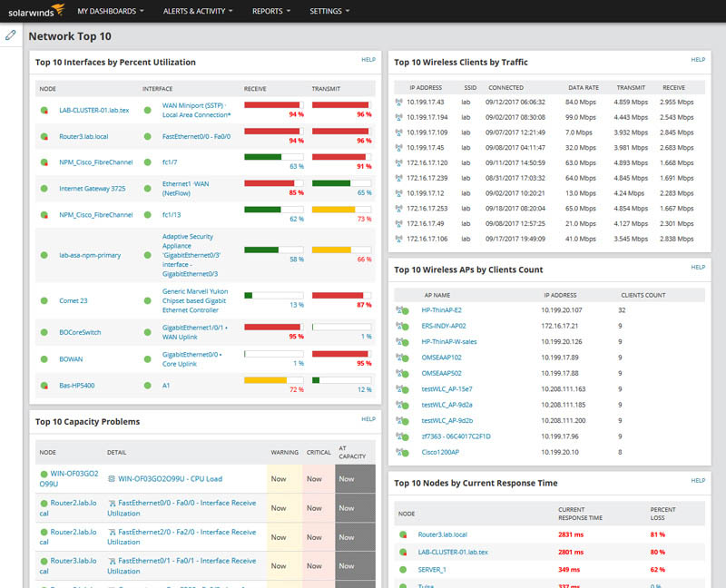The height and width of the screenshot is (588, 726).
Task: Open the BOCoreSwitch node link
Action: click(x=80, y=332)
